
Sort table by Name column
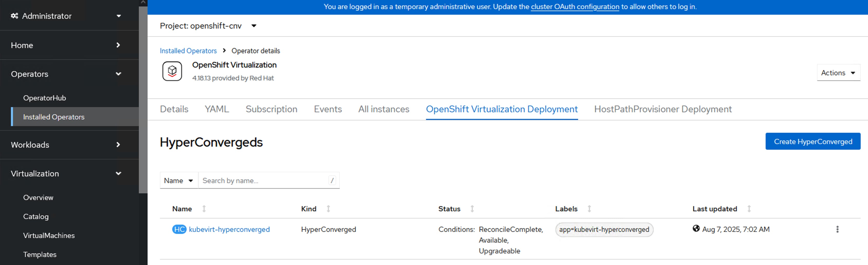pyautogui.click(x=204, y=209)
